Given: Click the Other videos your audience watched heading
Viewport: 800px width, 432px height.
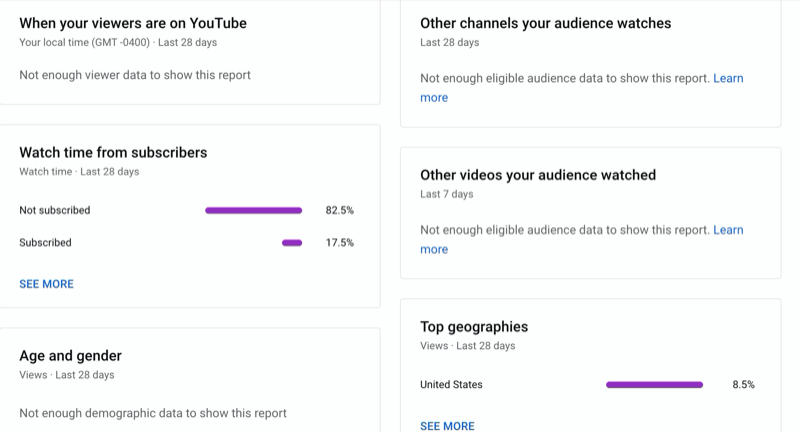Looking at the screenshot, I should (x=538, y=175).
